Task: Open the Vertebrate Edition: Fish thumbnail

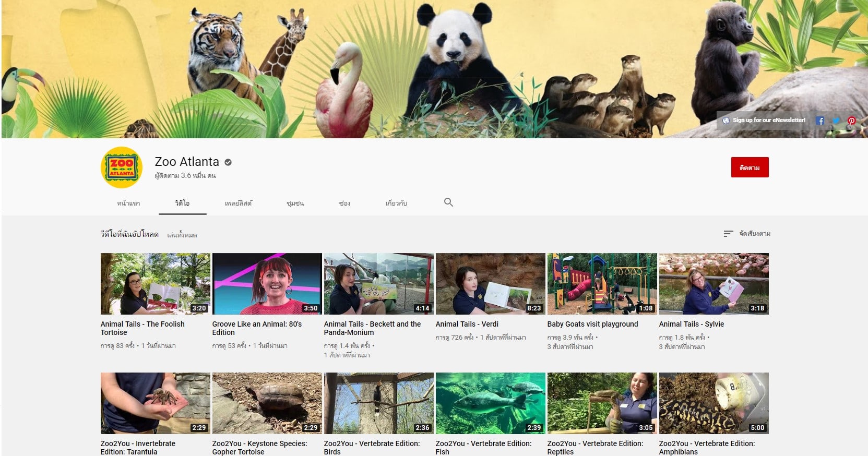Action: tap(491, 403)
